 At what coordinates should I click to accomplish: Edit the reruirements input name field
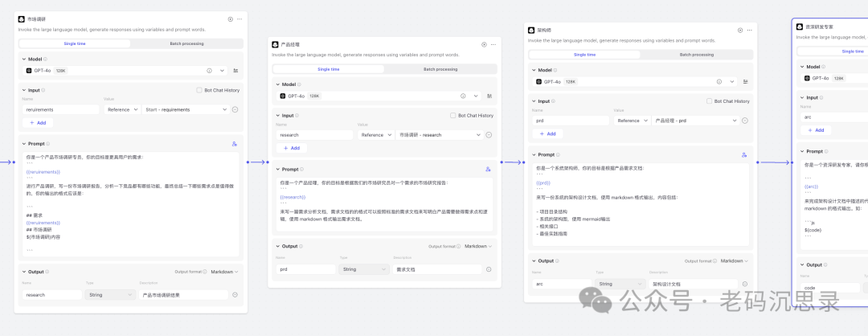click(61, 109)
